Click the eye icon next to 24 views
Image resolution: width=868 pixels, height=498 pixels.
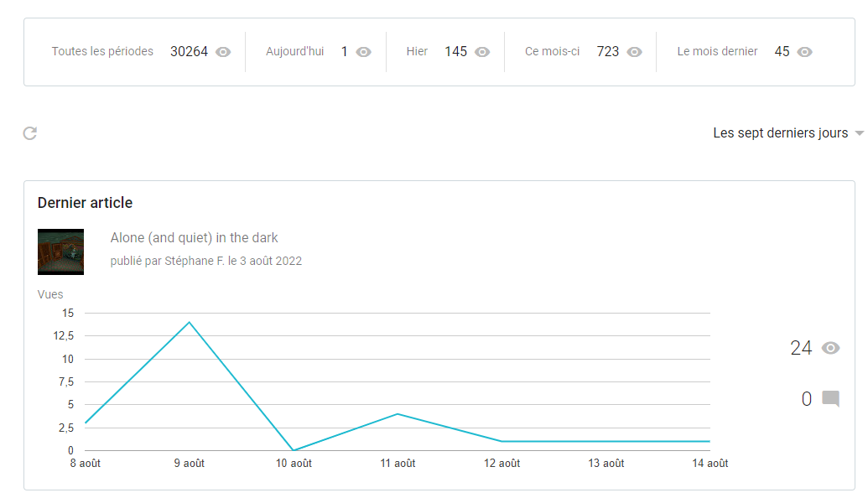pos(831,348)
